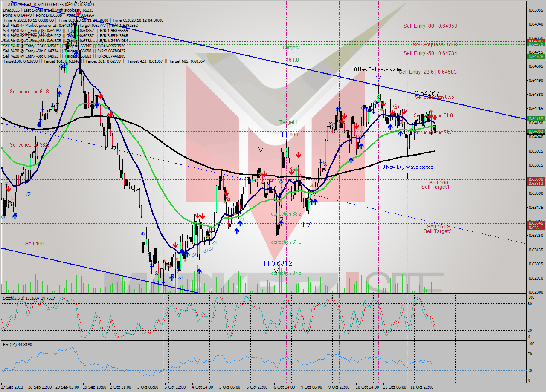Image resolution: width=546 pixels, height=392 pixels.
Task: Select the green 'correction 61.8' label
Action: [x=286, y=242]
